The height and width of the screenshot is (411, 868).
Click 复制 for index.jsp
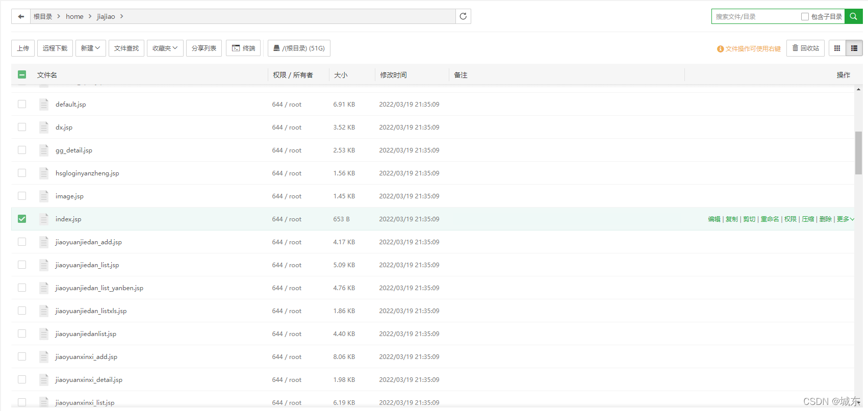pyautogui.click(x=732, y=219)
